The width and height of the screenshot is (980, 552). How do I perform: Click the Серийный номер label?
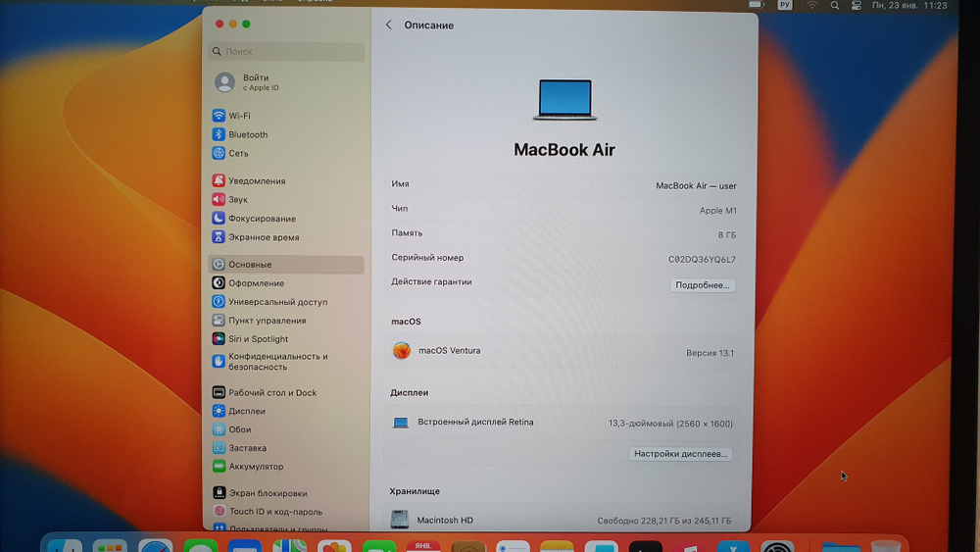point(427,258)
